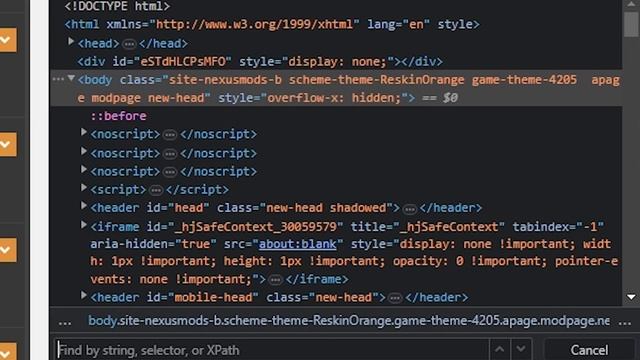
Task: Select the div id="eSTdHLCPsMFO" row
Action: pyautogui.click(x=260, y=62)
